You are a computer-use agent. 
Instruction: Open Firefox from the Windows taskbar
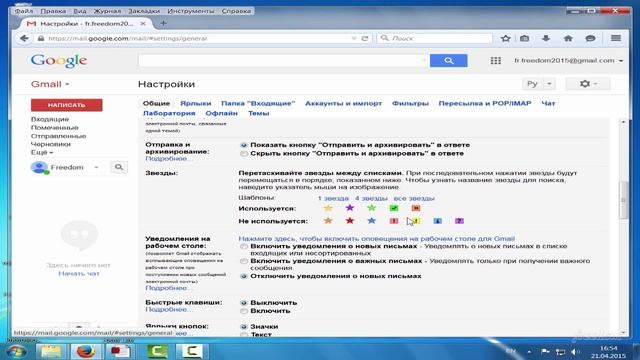pyautogui.click(x=86, y=351)
